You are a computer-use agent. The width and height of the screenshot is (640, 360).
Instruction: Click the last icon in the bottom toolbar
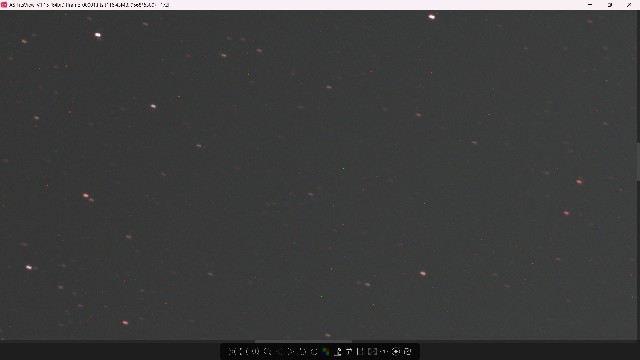[407, 351]
